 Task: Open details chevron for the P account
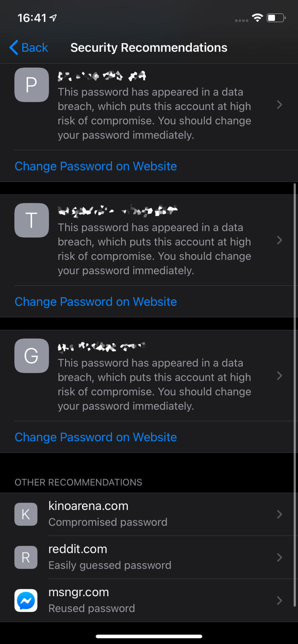point(279,105)
